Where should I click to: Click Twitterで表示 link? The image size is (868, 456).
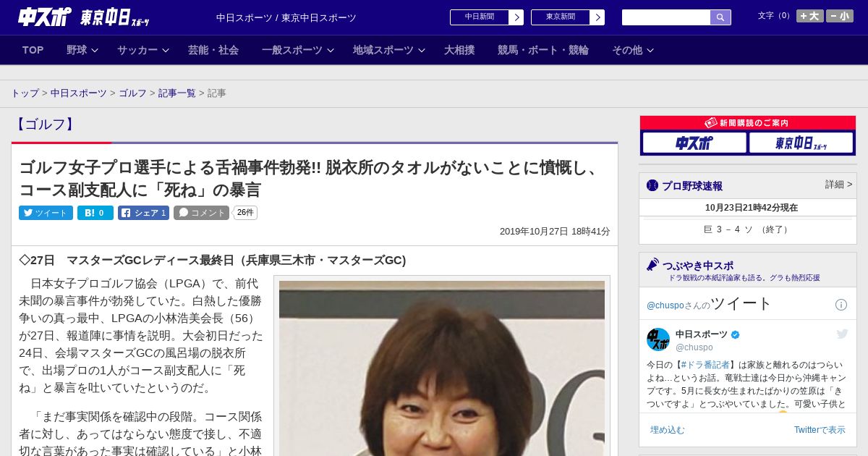(820, 430)
